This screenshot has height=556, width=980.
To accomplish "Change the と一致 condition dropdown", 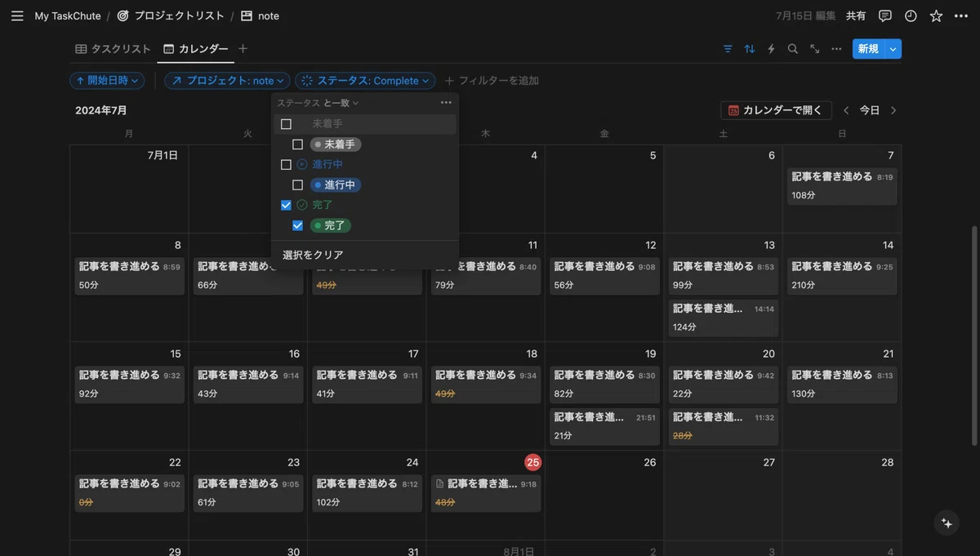I will click(x=341, y=103).
